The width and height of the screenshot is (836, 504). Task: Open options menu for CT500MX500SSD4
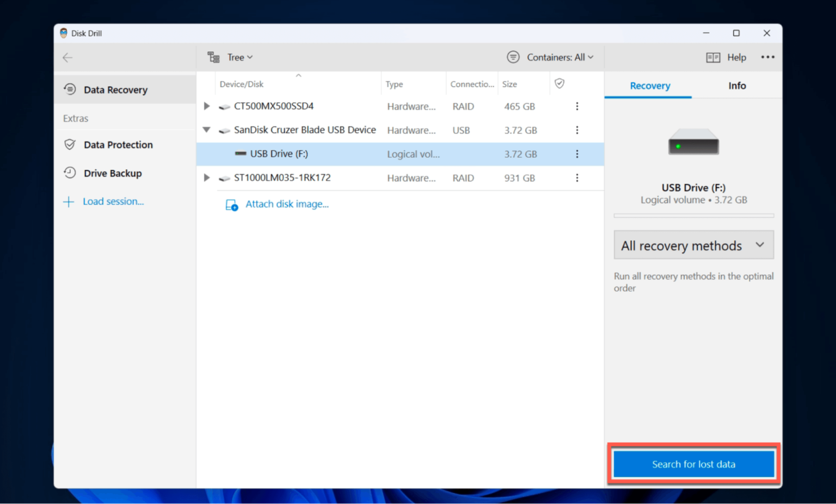(x=577, y=106)
